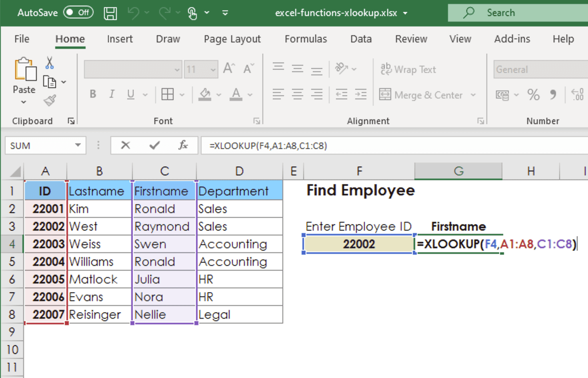This screenshot has height=378, width=588.
Task: Toggle bold formatting
Action: pyautogui.click(x=92, y=94)
